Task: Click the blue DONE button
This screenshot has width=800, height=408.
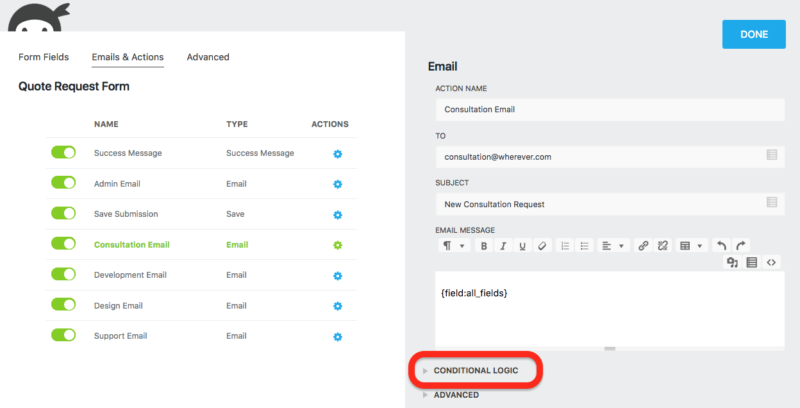Action: (754, 34)
